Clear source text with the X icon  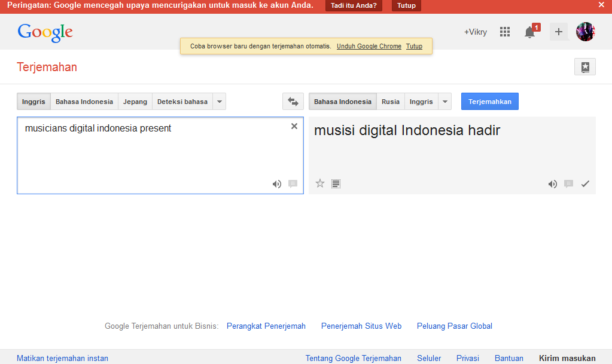click(x=294, y=126)
